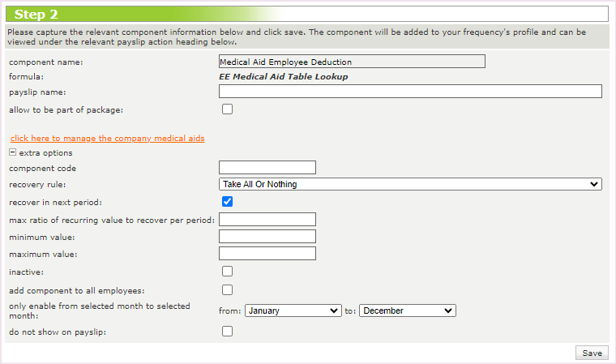
Task: Uncheck recover in next period
Action: point(228,202)
